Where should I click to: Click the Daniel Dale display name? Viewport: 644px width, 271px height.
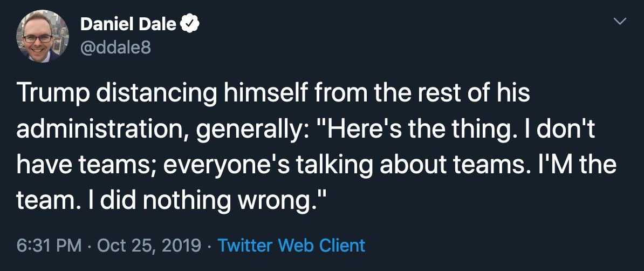(x=129, y=24)
